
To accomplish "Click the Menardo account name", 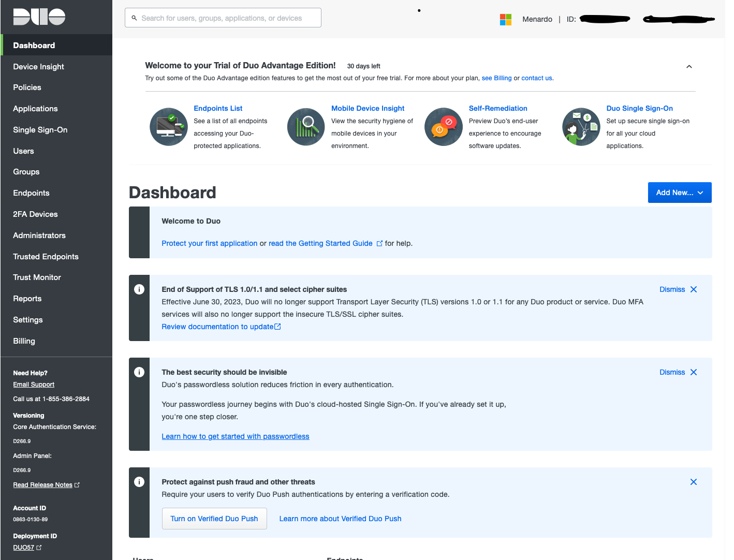I will point(537,19).
